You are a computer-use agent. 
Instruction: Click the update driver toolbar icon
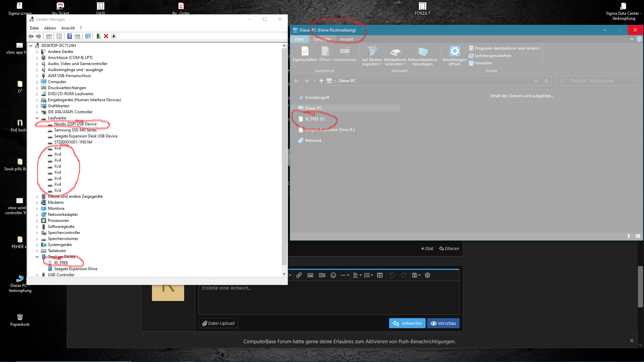point(98,36)
